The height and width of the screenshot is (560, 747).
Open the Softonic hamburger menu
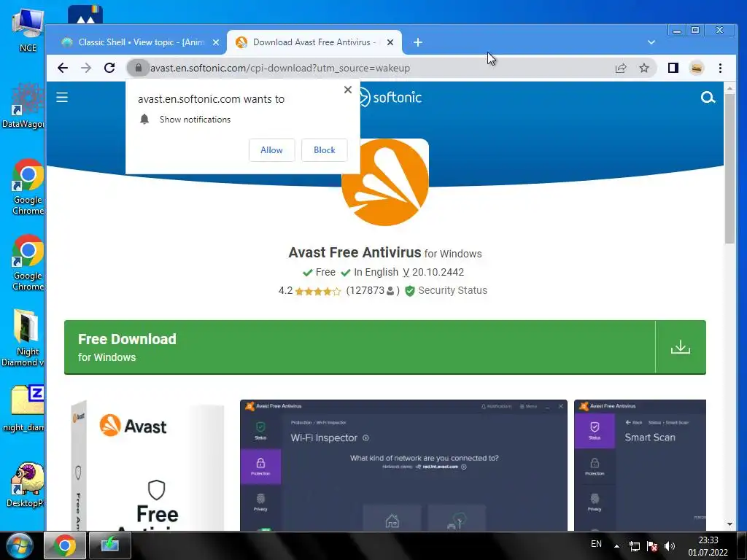click(62, 98)
